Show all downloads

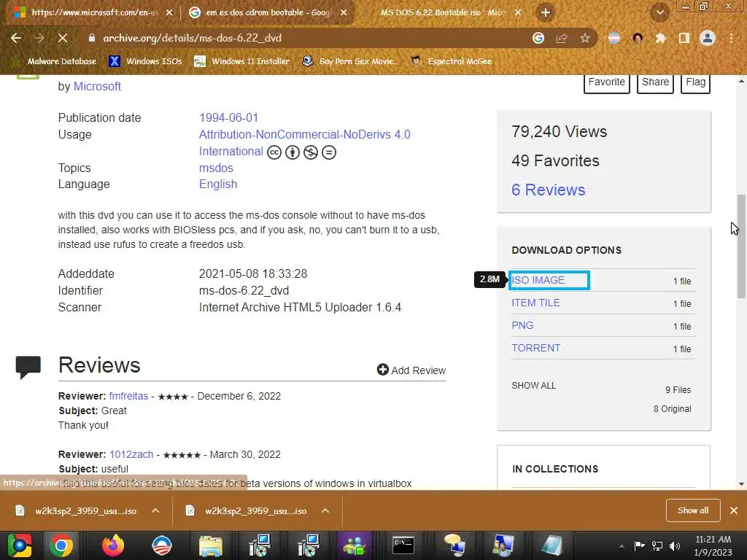click(693, 510)
